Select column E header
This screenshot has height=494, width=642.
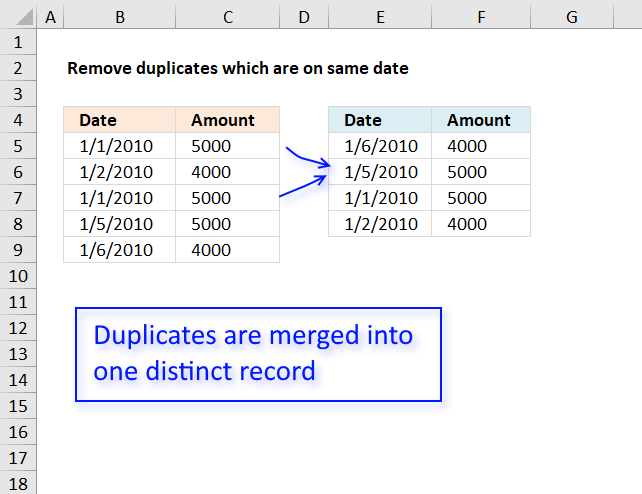pyautogui.click(x=380, y=17)
